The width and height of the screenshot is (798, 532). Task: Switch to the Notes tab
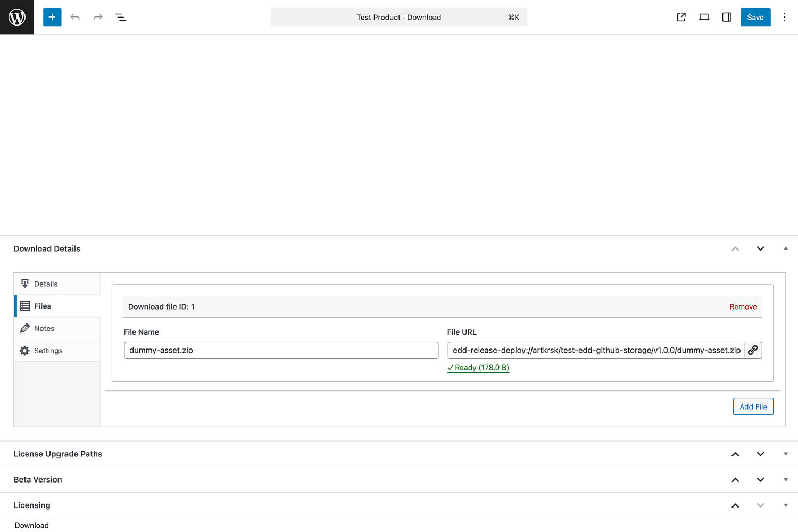[44, 328]
